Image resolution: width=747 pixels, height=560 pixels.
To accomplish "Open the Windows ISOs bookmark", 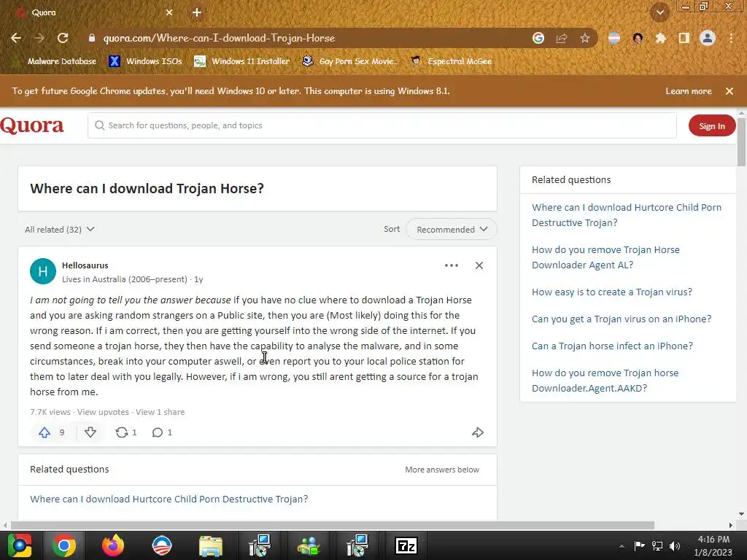I will (x=146, y=61).
